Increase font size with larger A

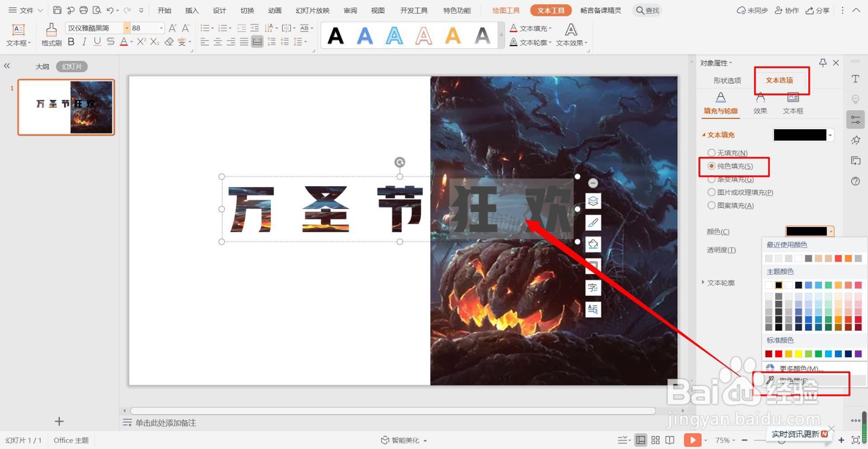(x=173, y=28)
